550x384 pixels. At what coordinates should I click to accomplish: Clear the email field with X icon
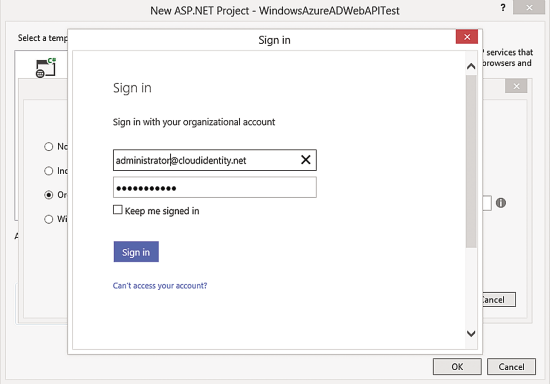pos(306,160)
